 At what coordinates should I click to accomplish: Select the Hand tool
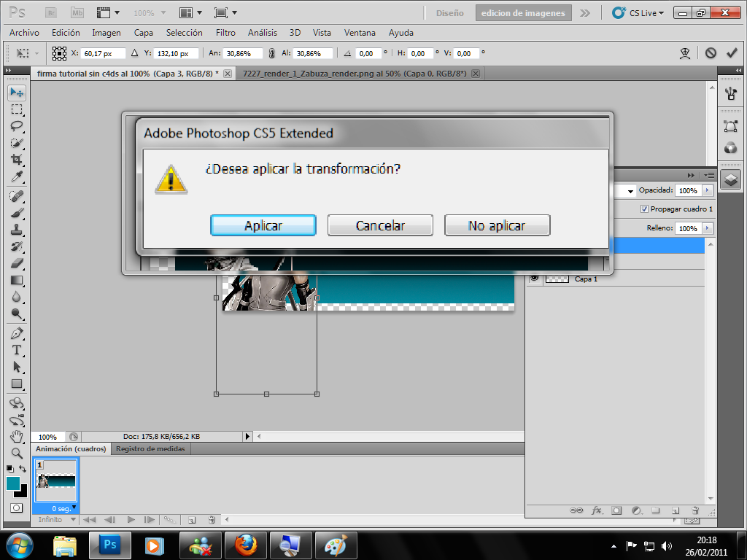click(17, 436)
